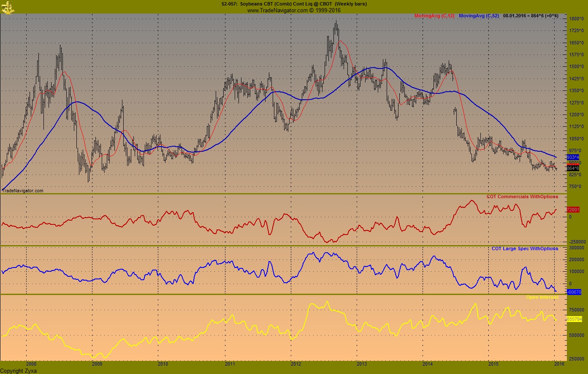This screenshot has height=374, width=588.
Task: Click the 1800^0 price axis label
Action: coord(575,19)
